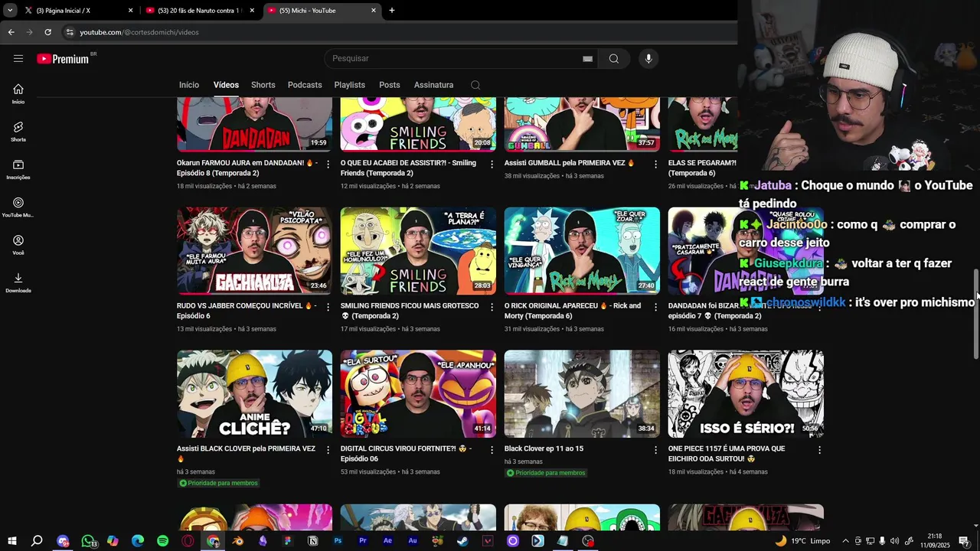Open Assisti GUMBALL pela PRIMEIRA VEZ title
Screen dimensions: 980x551
(x=569, y=163)
